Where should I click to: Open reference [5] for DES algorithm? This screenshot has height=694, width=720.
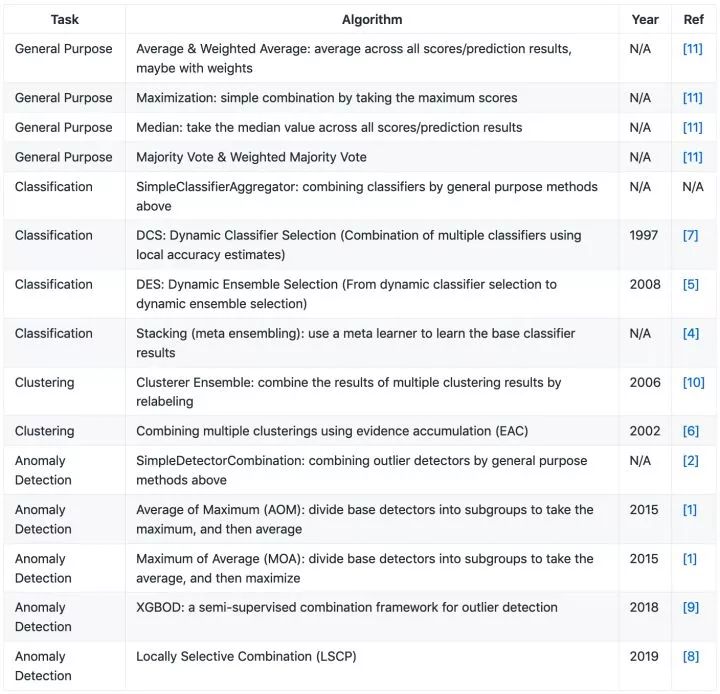(x=690, y=284)
